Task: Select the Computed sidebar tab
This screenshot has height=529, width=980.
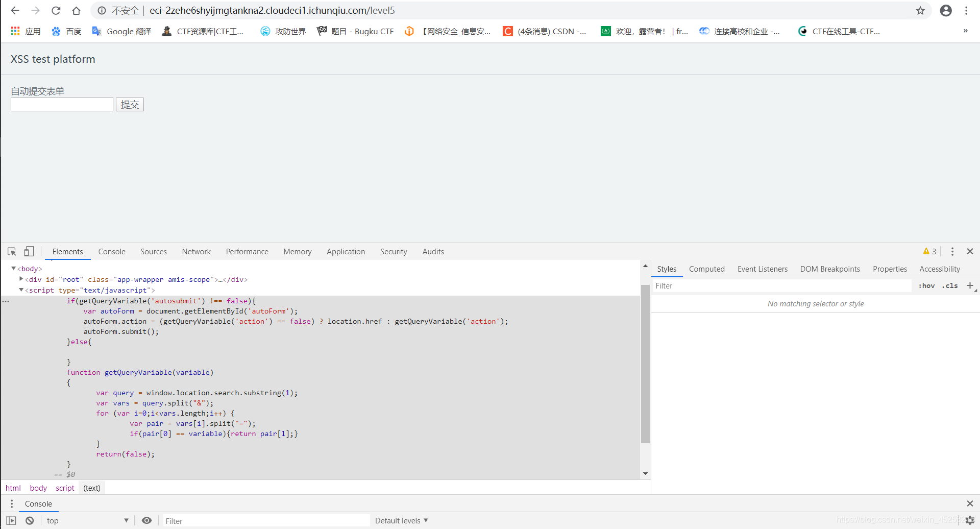Action: coord(707,269)
